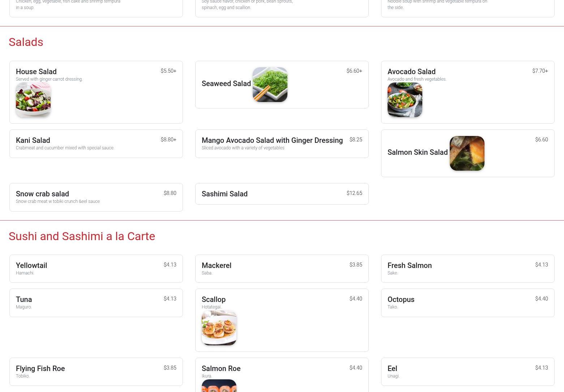This screenshot has width=564, height=392.
Task: View the Avocado Salad picture
Action: [405, 100]
